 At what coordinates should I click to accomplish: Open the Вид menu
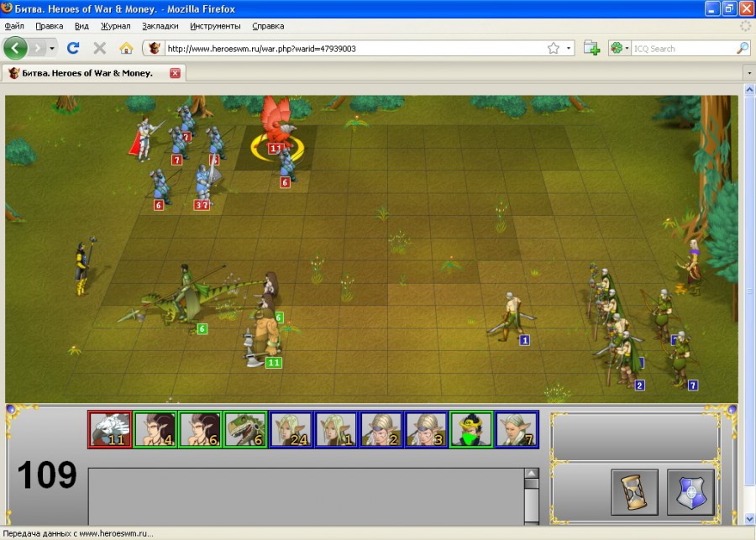click(81, 26)
